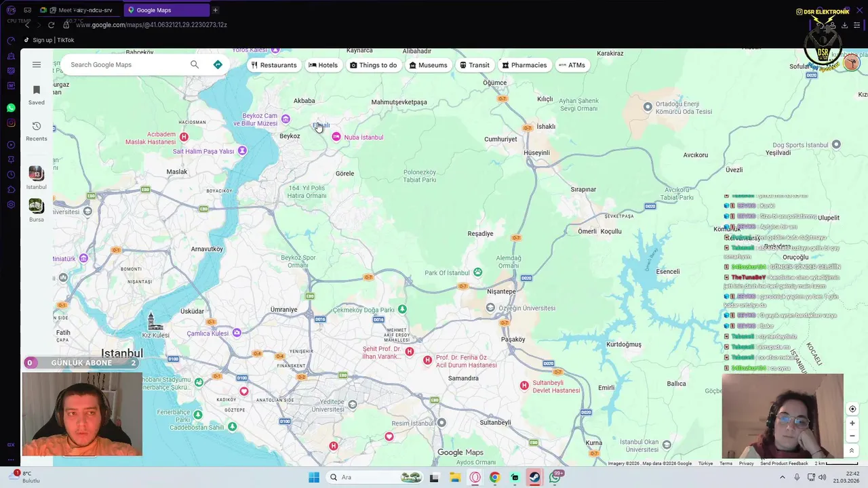The width and height of the screenshot is (868, 488).
Task: Open Chrome from the taskbar
Action: coord(494,477)
